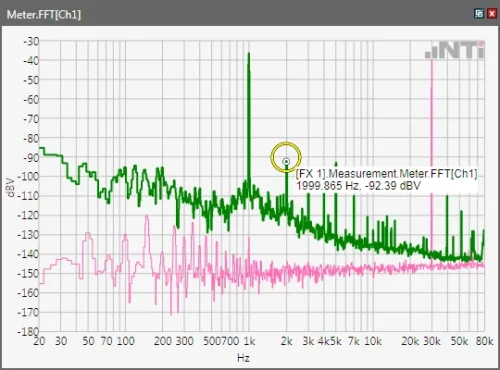
Task: Click the -170 tick on the dBV axis
Action: tap(28, 312)
